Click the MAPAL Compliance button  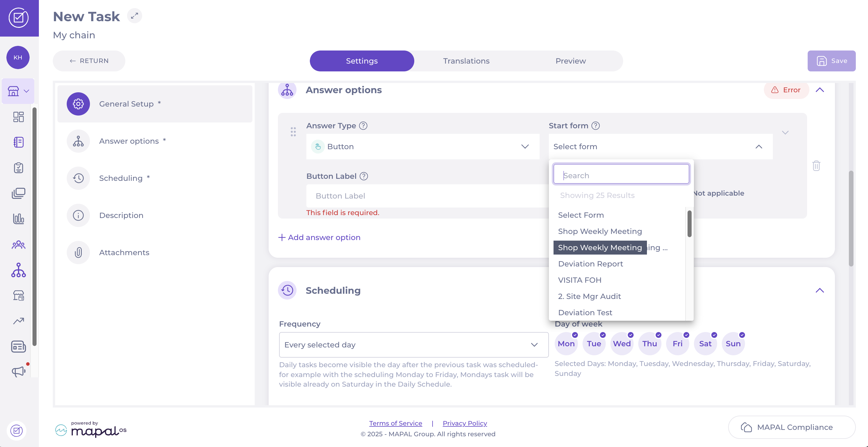pos(791,427)
